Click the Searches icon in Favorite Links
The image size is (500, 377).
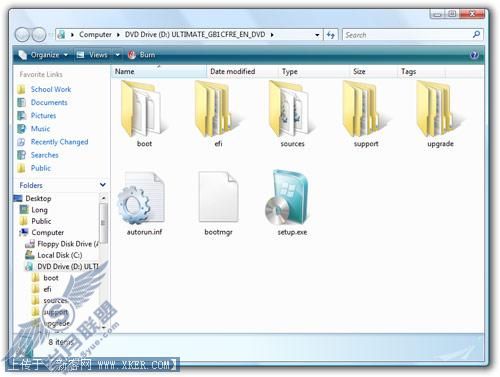[x=21, y=155]
